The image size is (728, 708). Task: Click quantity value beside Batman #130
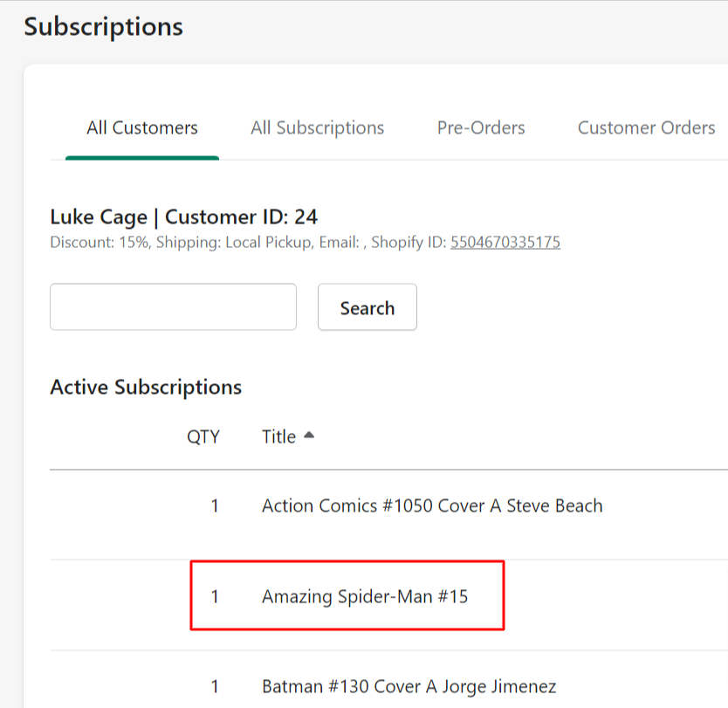click(215, 687)
